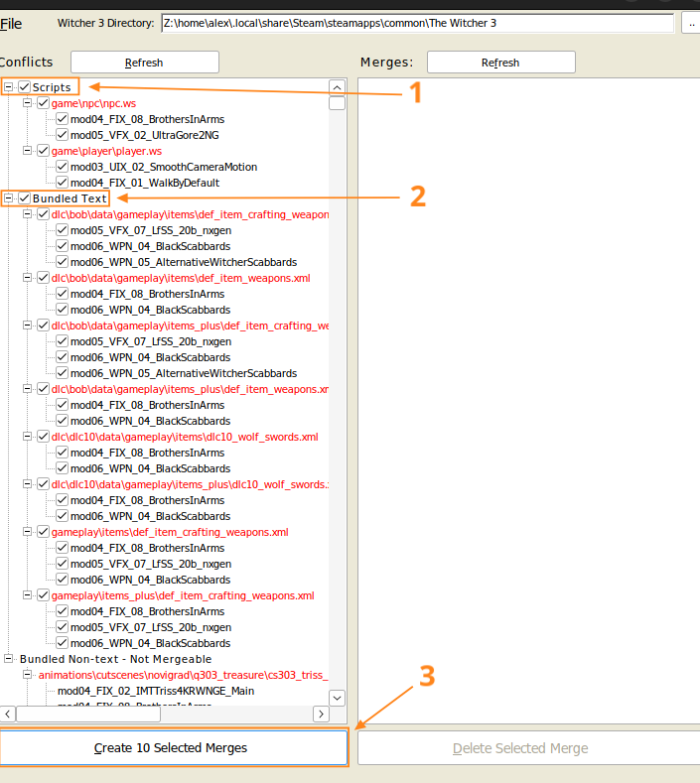Collapse the Bundled Non-text node
This screenshot has width=700, height=783.
pos(9,659)
